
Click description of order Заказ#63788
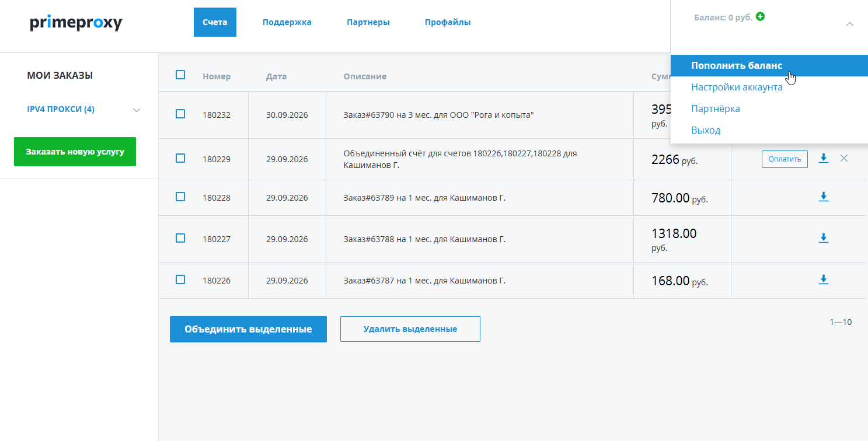tap(424, 239)
